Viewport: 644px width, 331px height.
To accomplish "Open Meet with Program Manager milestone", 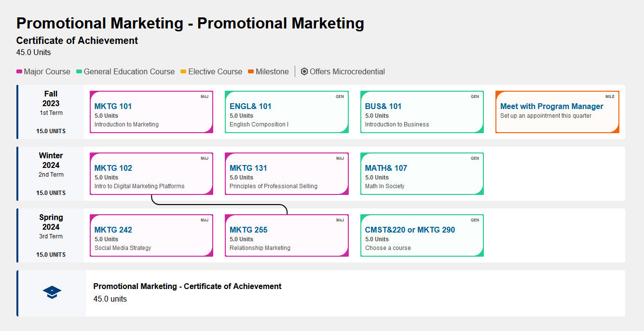I will (551, 106).
